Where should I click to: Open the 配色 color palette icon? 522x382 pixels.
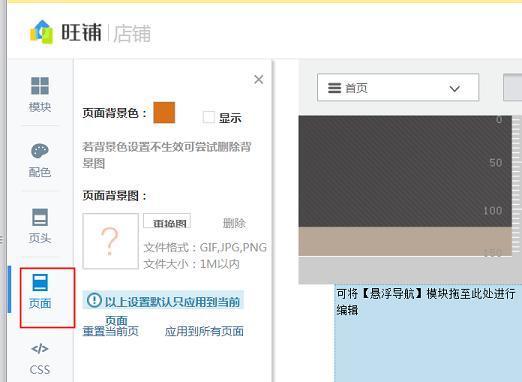point(40,151)
